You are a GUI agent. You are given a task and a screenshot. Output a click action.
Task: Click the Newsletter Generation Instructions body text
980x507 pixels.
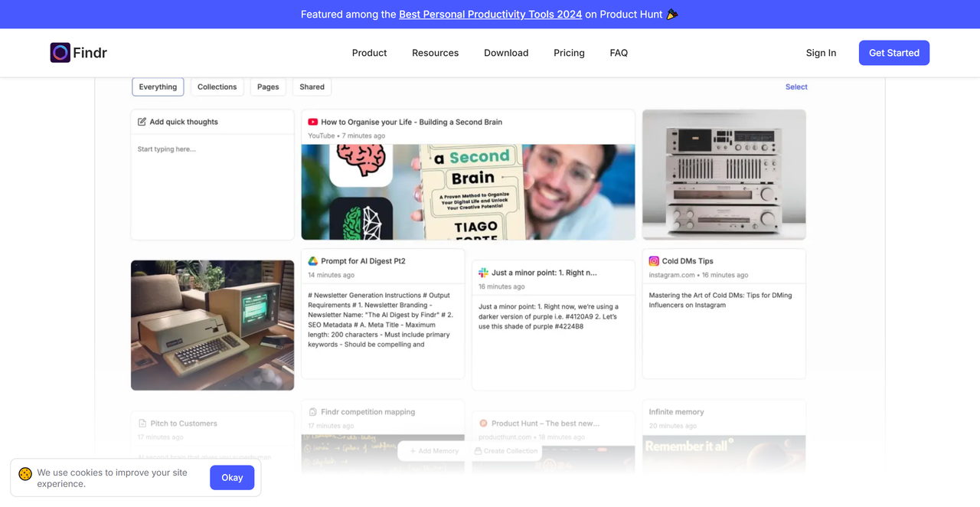[x=381, y=320]
